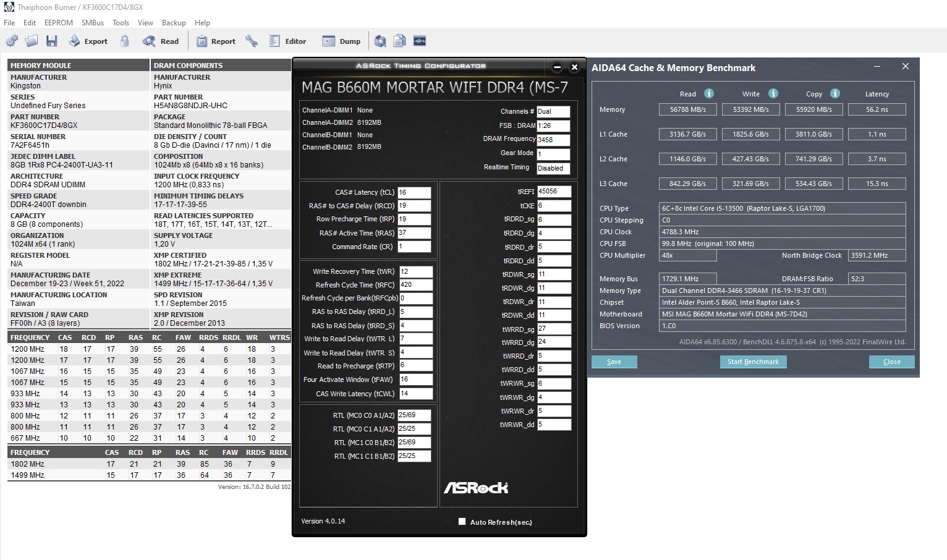Click the Memory Latency result 56.2 ns
947x560 pixels.
pyautogui.click(x=877, y=109)
